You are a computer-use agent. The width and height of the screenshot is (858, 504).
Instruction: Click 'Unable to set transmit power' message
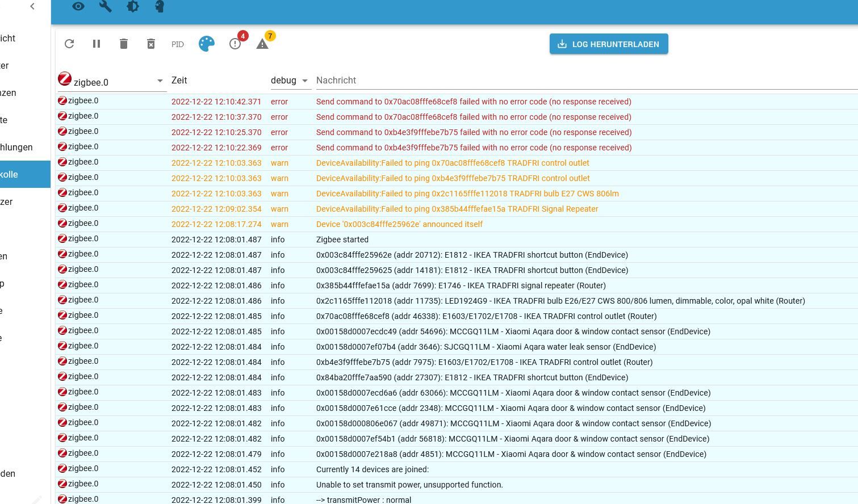click(409, 485)
